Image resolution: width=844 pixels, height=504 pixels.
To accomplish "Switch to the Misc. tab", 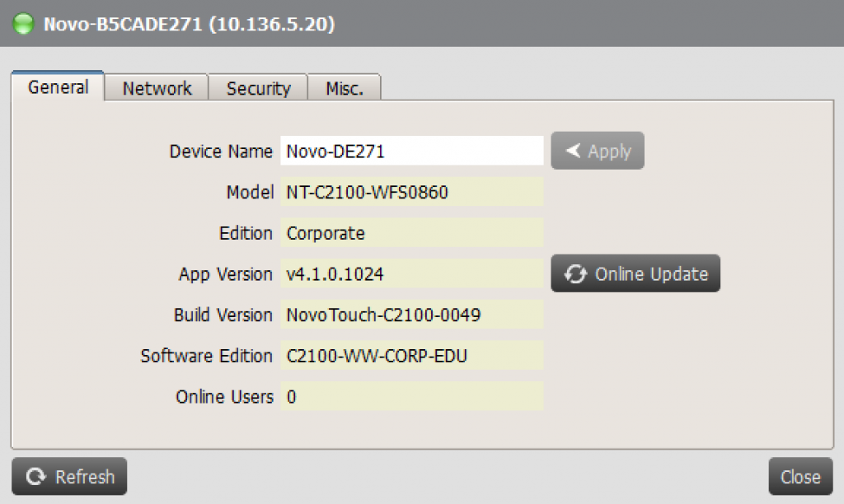I will pyautogui.click(x=345, y=87).
